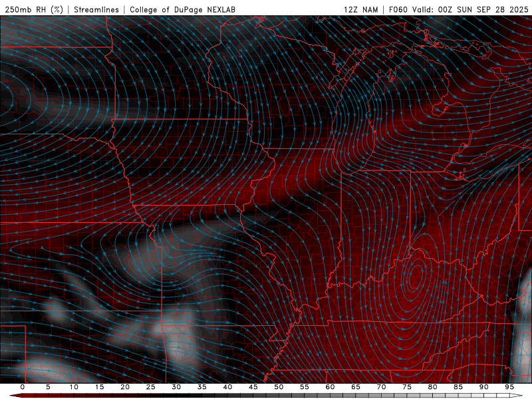
Task: Click the '75' colorbar scale label
Action: [x=406, y=387]
